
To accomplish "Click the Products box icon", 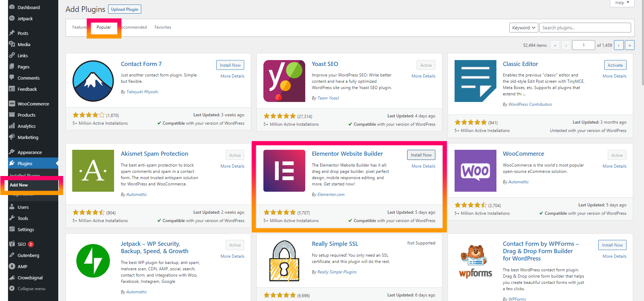I will click(x=12, y=115).
